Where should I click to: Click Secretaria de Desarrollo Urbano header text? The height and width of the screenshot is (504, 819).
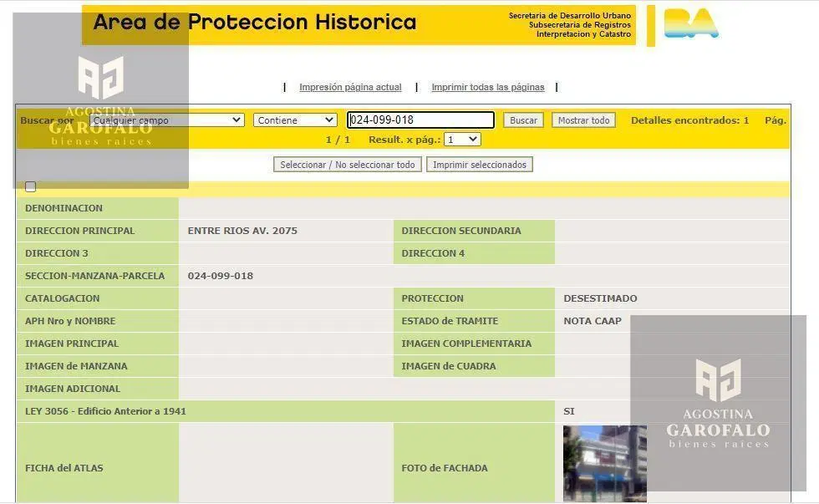pos(570,16)
